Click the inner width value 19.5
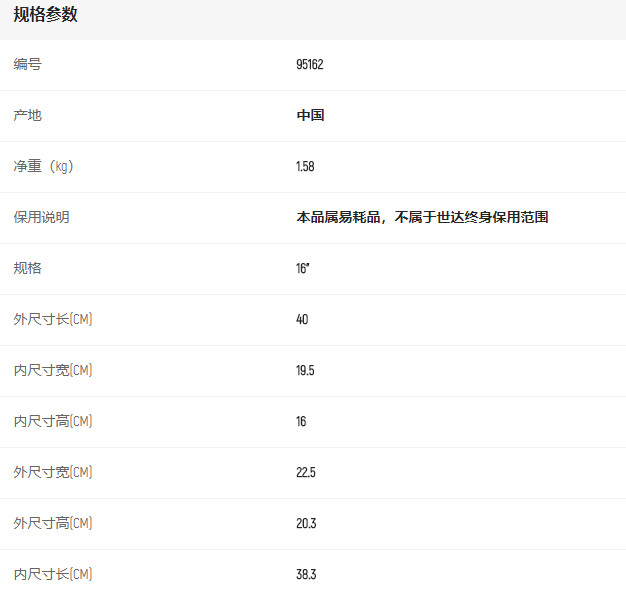 click(x=305, y=370)
